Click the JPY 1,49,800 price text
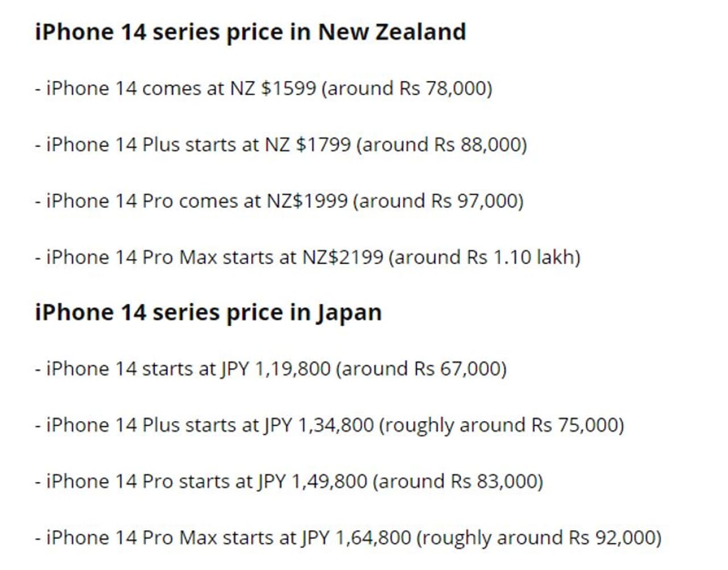 click(x=312, y=481)
